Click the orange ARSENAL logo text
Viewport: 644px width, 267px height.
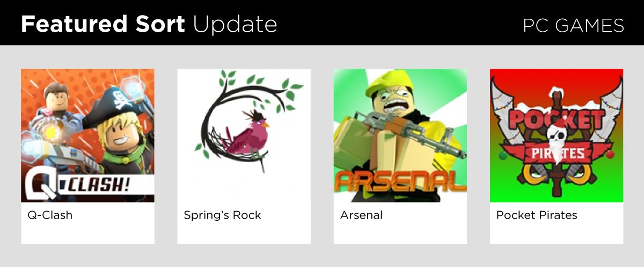400,183
